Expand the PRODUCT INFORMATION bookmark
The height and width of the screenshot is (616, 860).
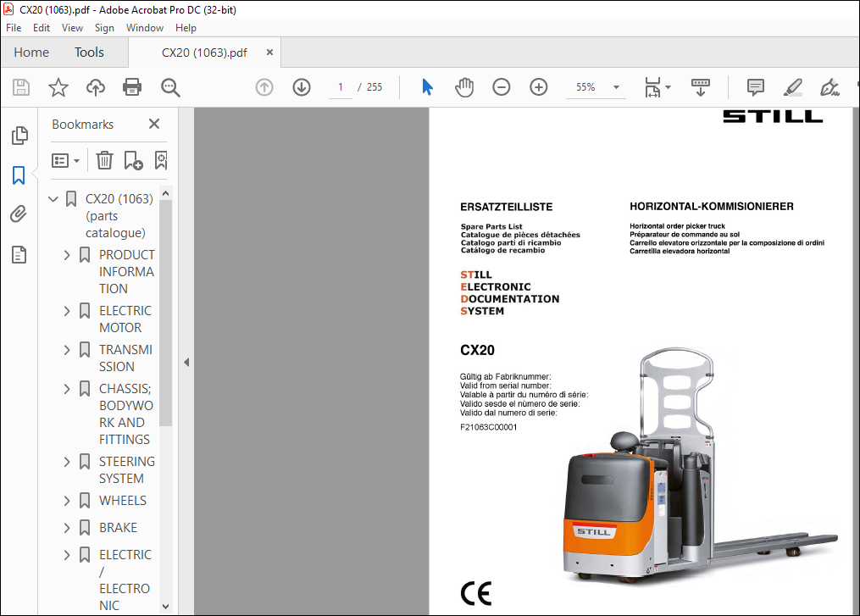pos(67,255)
